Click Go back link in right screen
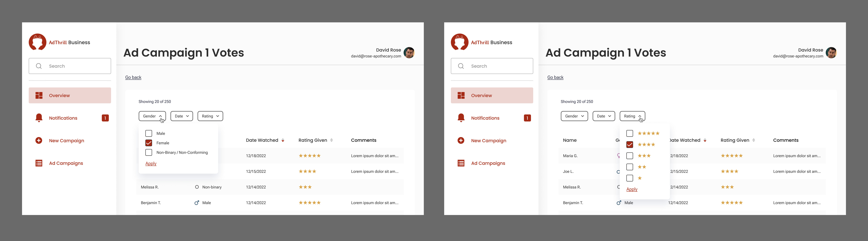The height and width of the screenshot is (241, 868). coord(555,77)
